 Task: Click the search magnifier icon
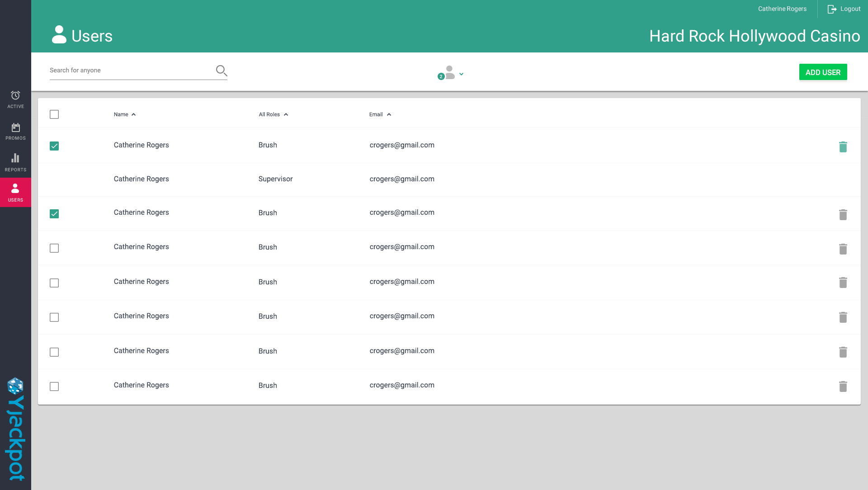coord(222,71)
